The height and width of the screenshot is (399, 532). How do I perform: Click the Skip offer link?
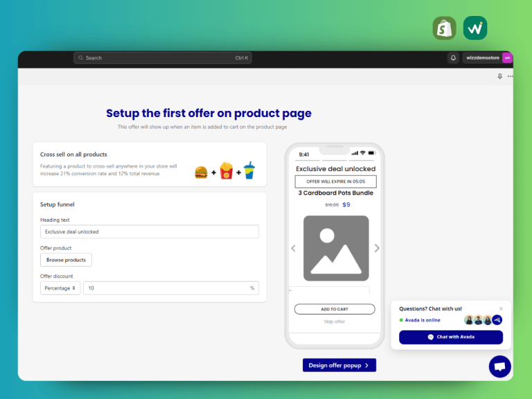(x=335, y=321)
